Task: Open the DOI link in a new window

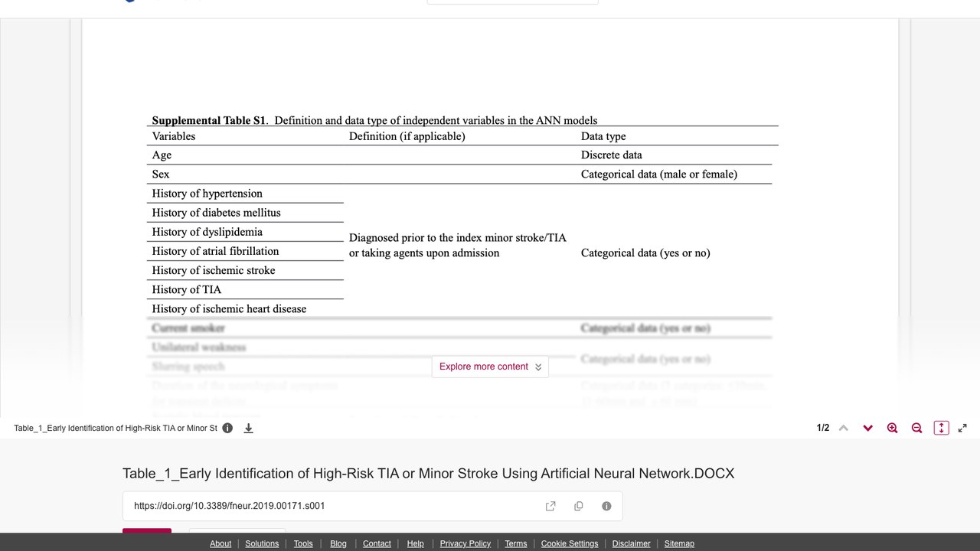Action: pos(550,506)
